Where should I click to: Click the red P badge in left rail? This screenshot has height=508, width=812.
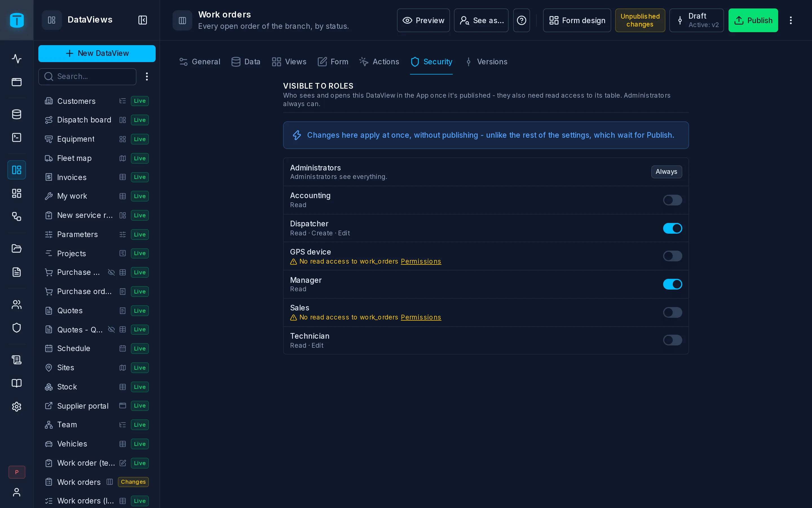[17, 472]
